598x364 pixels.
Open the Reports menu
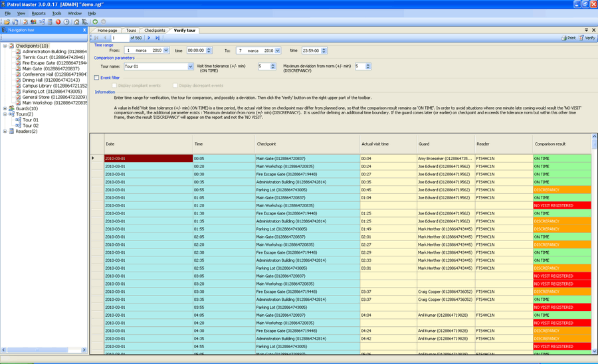(39, 13)
